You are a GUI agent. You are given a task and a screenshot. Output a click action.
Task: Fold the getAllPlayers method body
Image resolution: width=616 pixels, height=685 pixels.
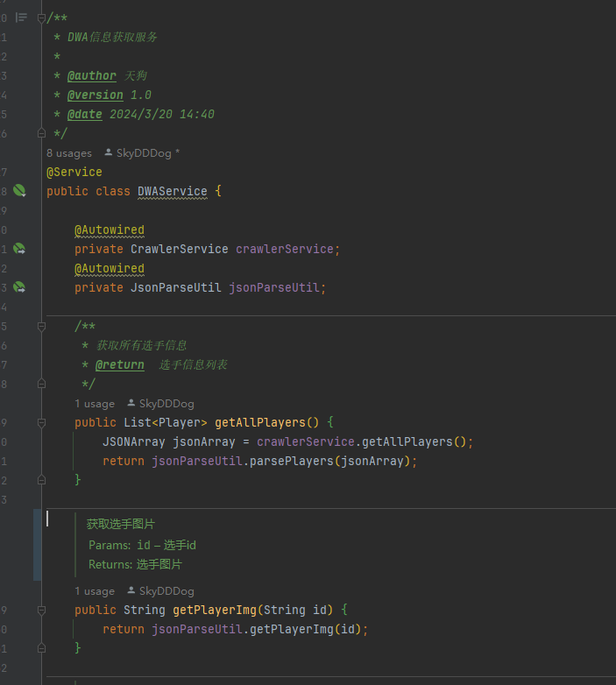pos(41,422)
